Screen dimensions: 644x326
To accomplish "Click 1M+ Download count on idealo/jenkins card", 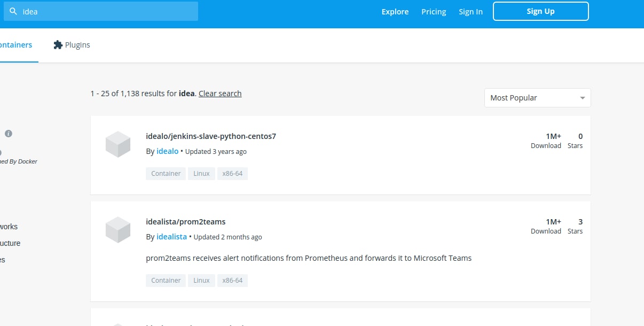I will click(x=546, y=141).
